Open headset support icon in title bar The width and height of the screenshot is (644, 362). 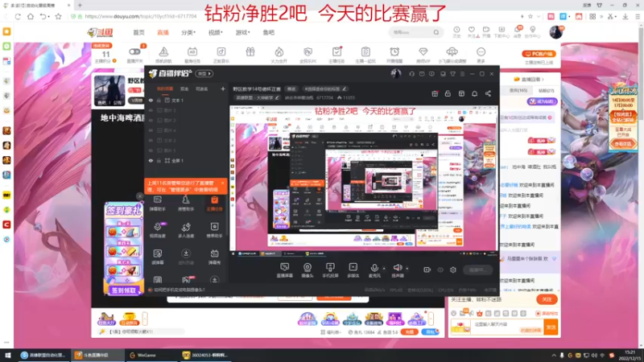[x=411, y=74]
